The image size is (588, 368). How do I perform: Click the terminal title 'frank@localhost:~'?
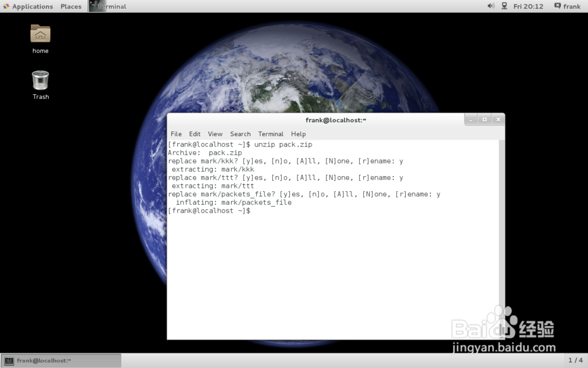pos(336,120)
